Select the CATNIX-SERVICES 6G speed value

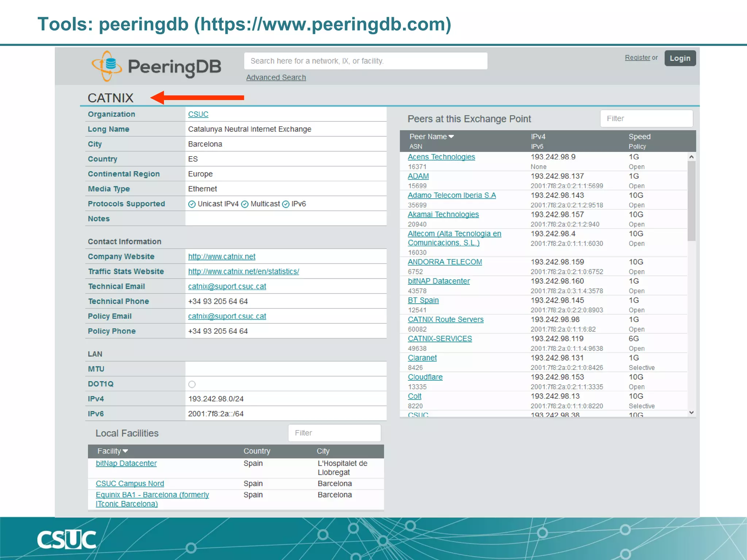pos(634,339)
